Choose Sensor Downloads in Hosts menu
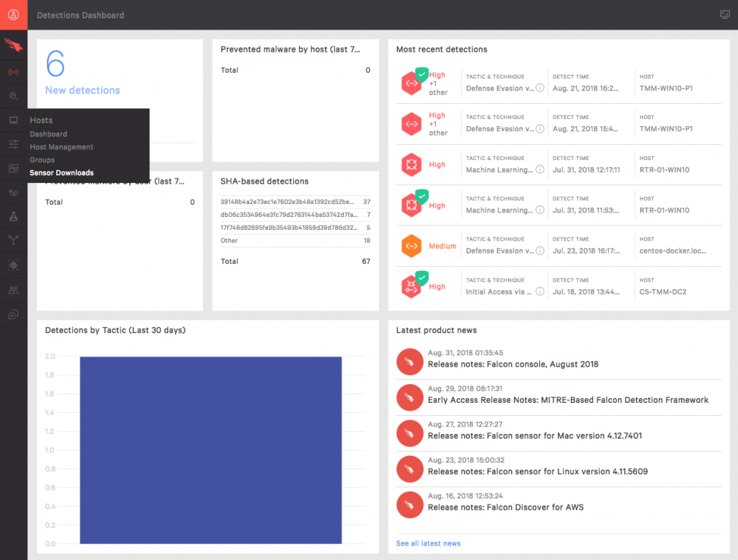The image size is (738, 560). [62, 173]
